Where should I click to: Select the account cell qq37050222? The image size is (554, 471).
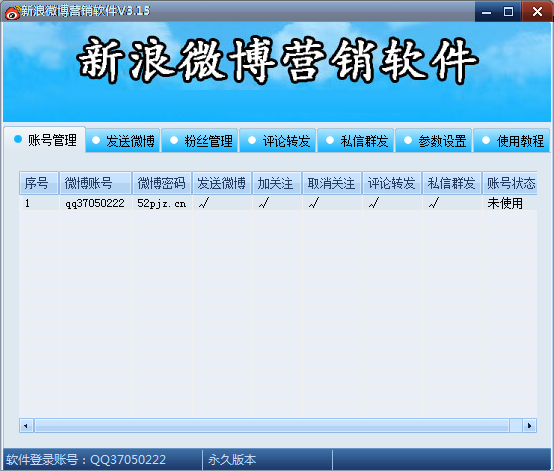pyautogui.click(x=95, y=203)
